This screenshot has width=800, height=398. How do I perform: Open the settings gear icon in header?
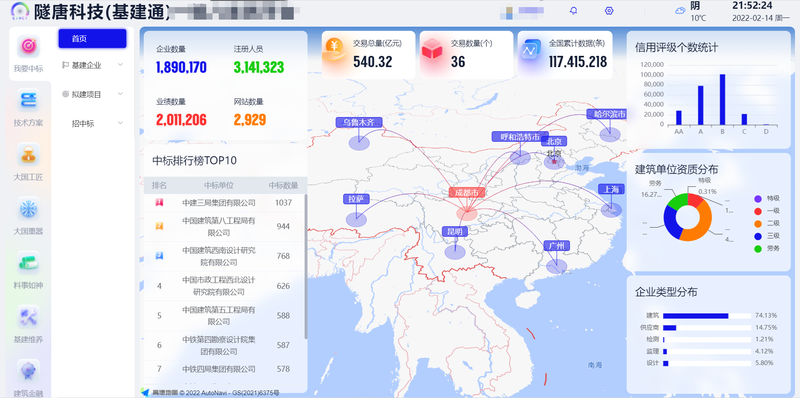(x=609, y=11)
